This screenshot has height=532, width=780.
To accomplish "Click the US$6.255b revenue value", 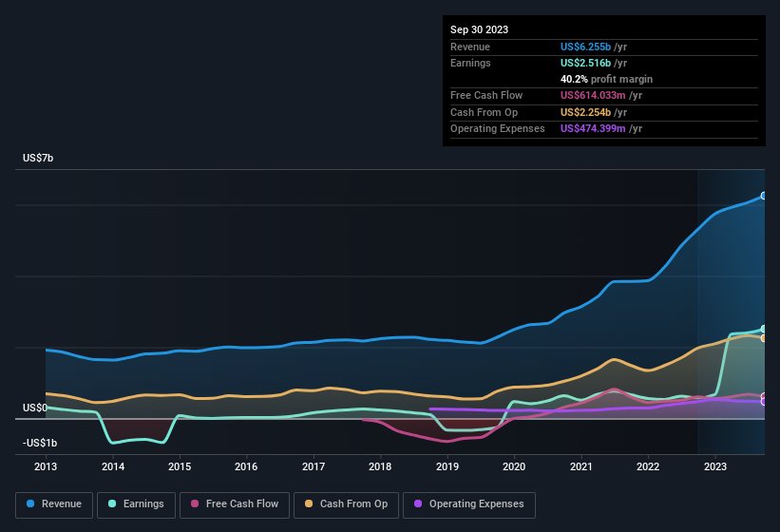I will tap(585, 47).
